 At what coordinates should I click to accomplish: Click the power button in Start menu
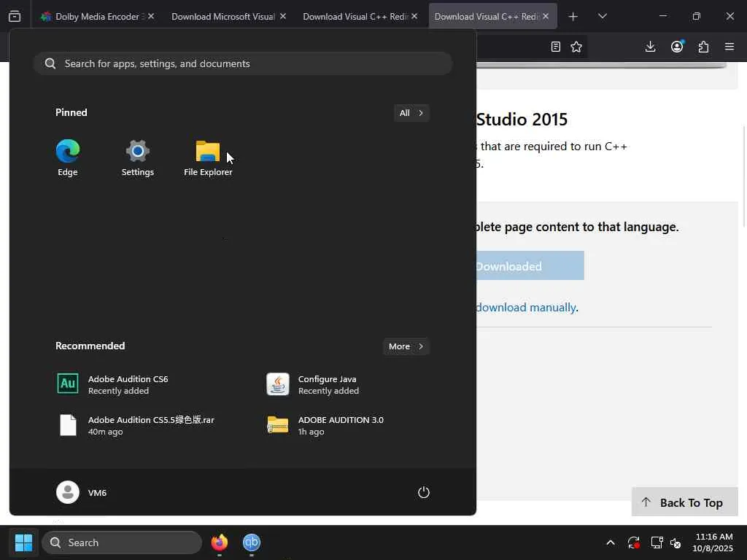pos(424,492)
